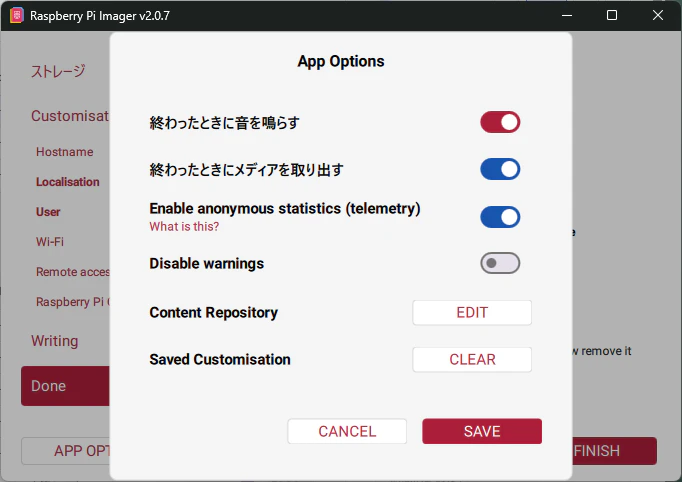This screenshot has width=682, height=482.
Task: Toggle the 終わったときにメディアを取り出す switch
Action: pos(500,169)
